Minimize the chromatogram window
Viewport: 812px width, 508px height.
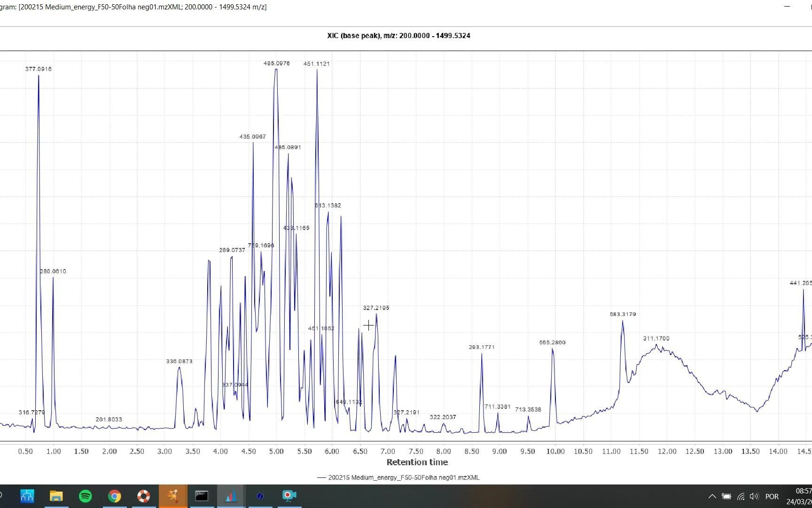click(787, 7)
